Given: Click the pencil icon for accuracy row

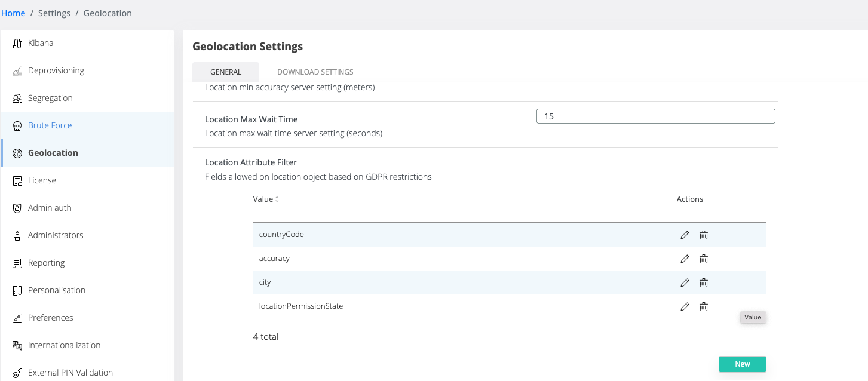Looking at the screenshot, I should pos(685,259).
